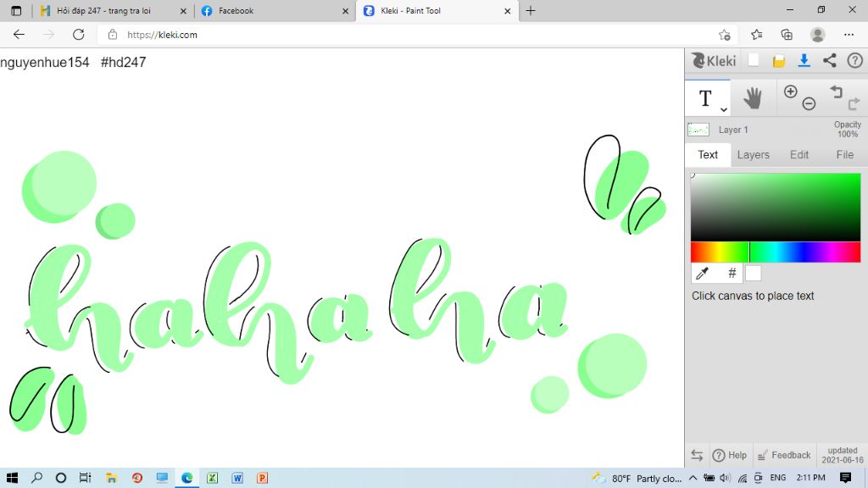
Task: Open volume control in system tray
Action: point(725,478)
